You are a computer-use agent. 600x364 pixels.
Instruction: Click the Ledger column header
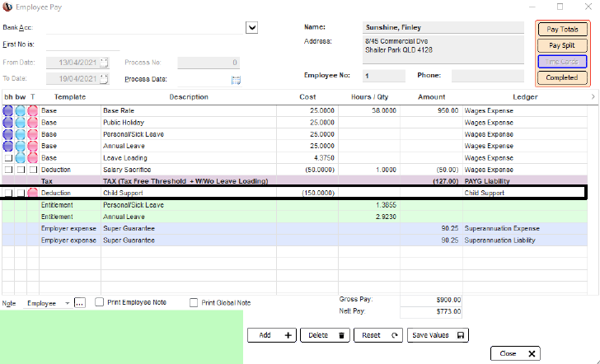pyautogui.click(x=525, y=97)
